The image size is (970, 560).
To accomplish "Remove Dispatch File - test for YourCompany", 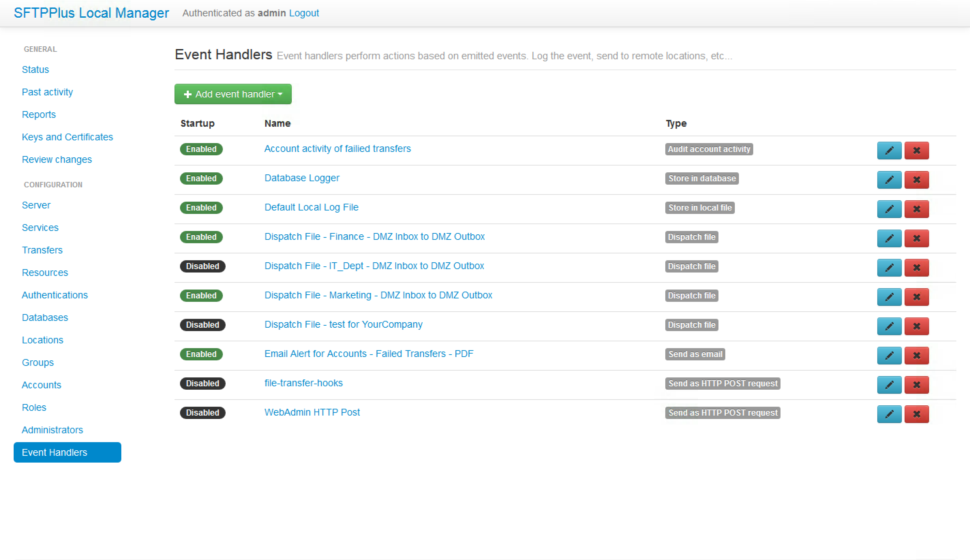I will point(916,326).
